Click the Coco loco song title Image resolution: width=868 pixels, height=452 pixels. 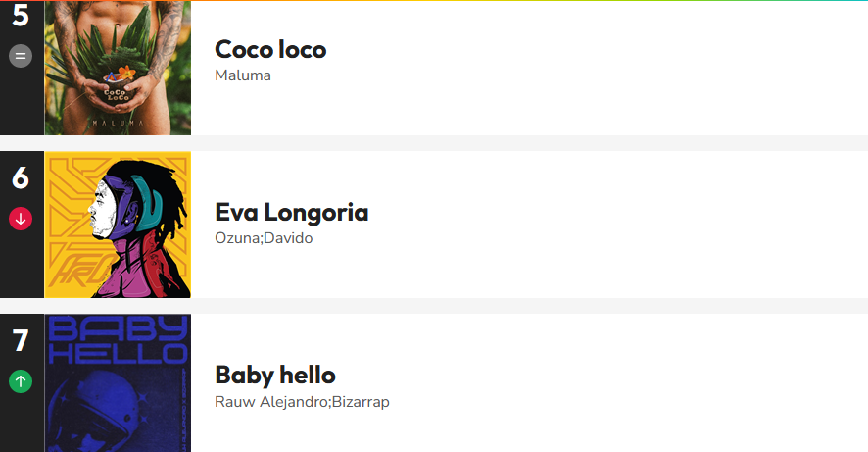(x=270, y=49)
